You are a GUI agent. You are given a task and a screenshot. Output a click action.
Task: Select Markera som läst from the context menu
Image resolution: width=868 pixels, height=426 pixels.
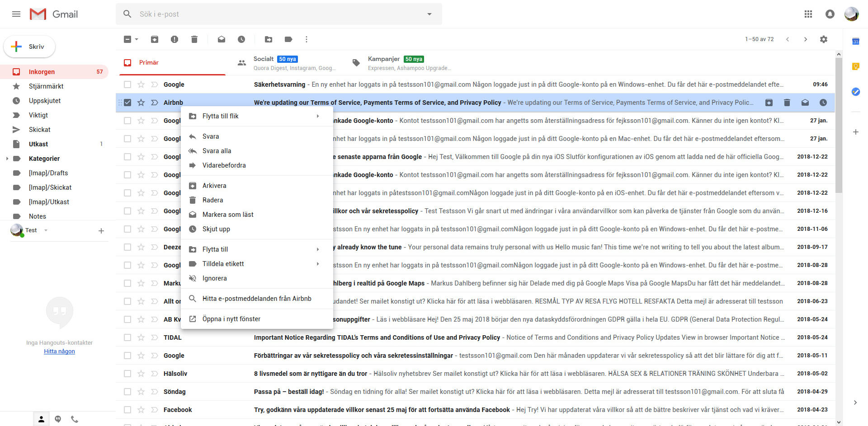(228, 215)
